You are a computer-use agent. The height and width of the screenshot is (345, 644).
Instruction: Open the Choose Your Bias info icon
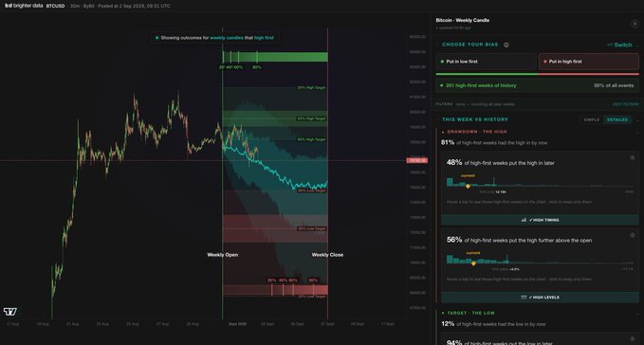coord(506,45)
